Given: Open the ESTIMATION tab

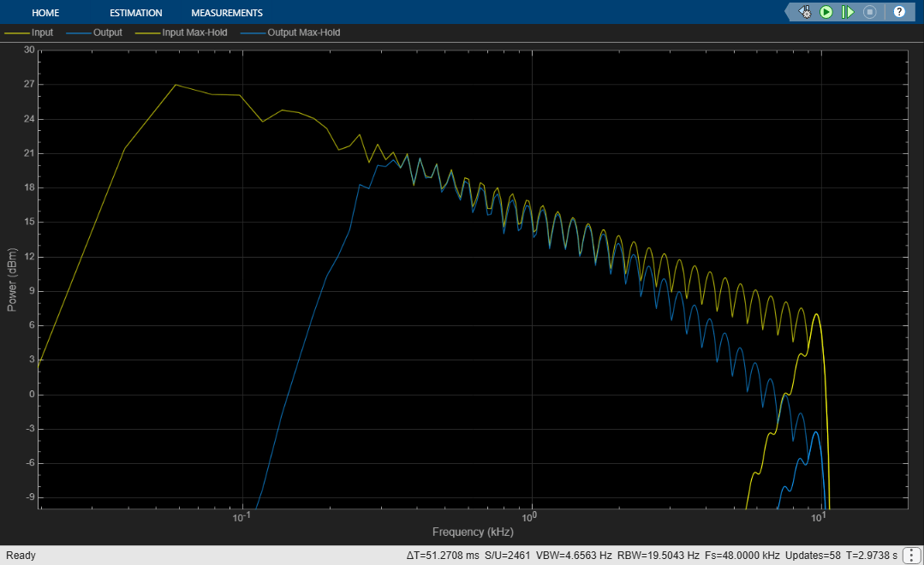Looking at the screenshot, I should [x=135, y=13].
